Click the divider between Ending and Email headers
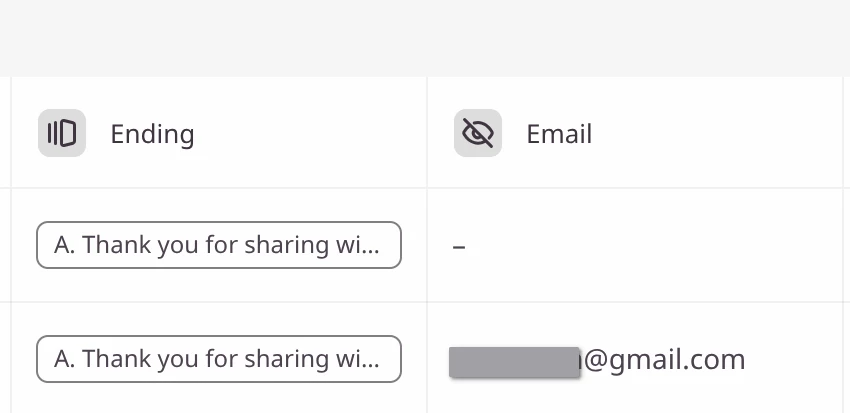 427,133
